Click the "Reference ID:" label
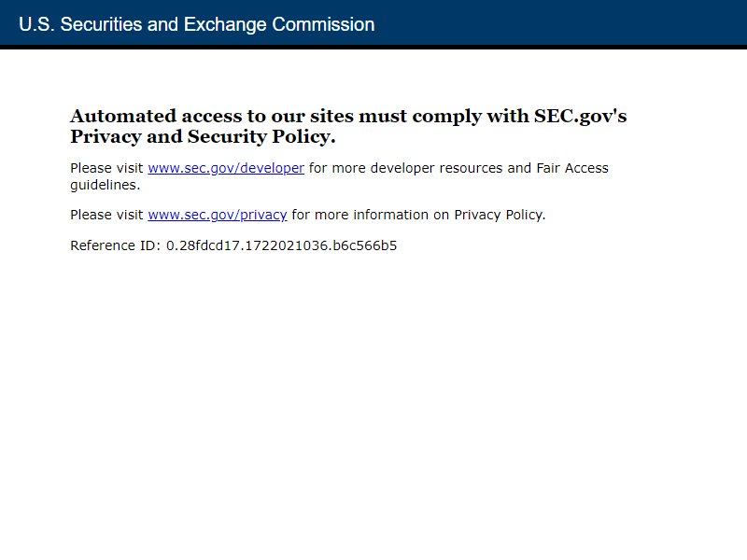The width and height of the screenshot is (747, 560). (x=115, y=245)
